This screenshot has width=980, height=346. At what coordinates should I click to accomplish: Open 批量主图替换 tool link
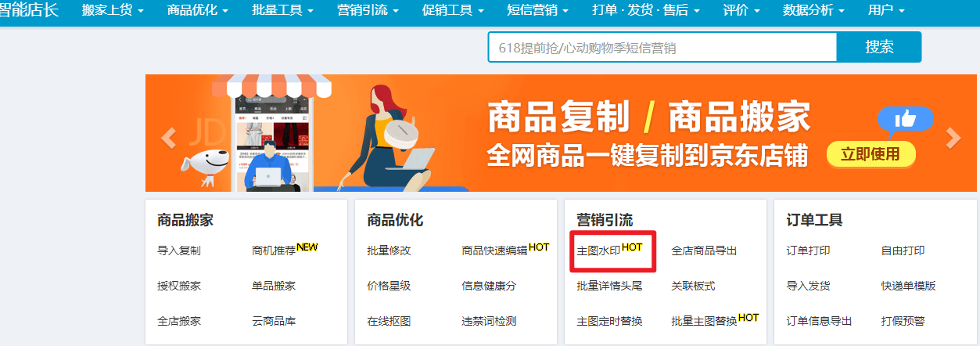click(x=715, y=320)
